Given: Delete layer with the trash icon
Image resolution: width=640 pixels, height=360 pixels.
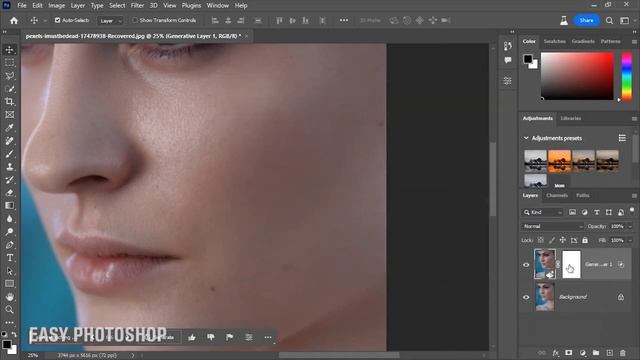Looking at the screenshot, I should (x=622, y=353).
